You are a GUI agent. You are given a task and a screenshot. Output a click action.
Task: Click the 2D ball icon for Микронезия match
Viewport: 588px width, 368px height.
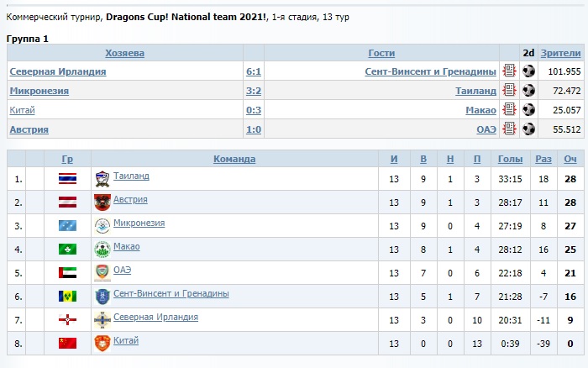tap(528, 91)
